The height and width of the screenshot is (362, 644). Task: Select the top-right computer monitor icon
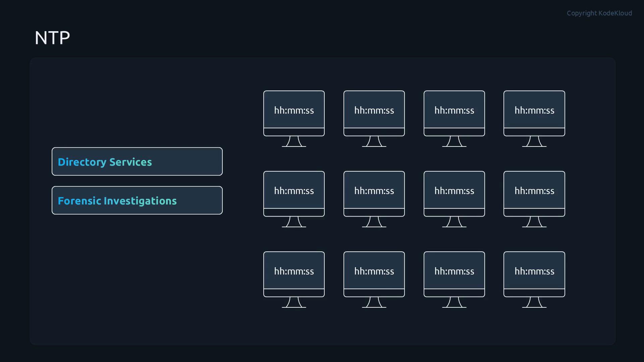point(534,118)
